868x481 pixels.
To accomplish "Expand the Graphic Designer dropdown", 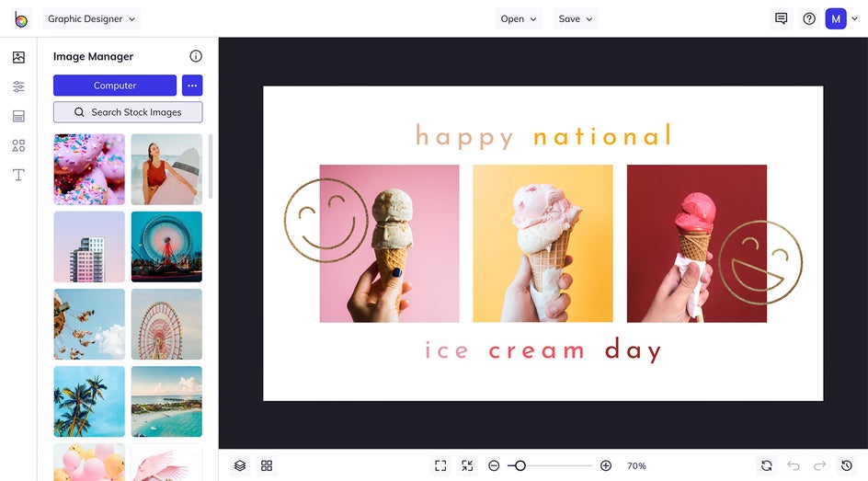I will click(x=91, y=18).
